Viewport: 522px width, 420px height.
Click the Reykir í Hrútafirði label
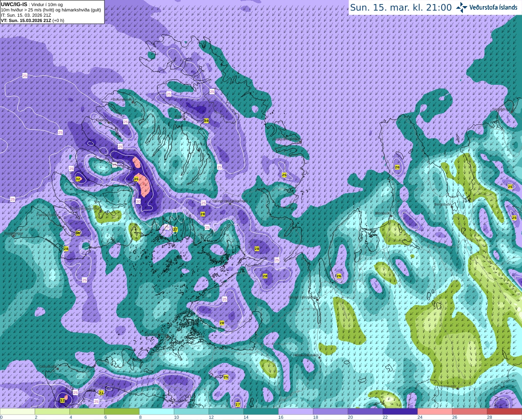[303, 297]
